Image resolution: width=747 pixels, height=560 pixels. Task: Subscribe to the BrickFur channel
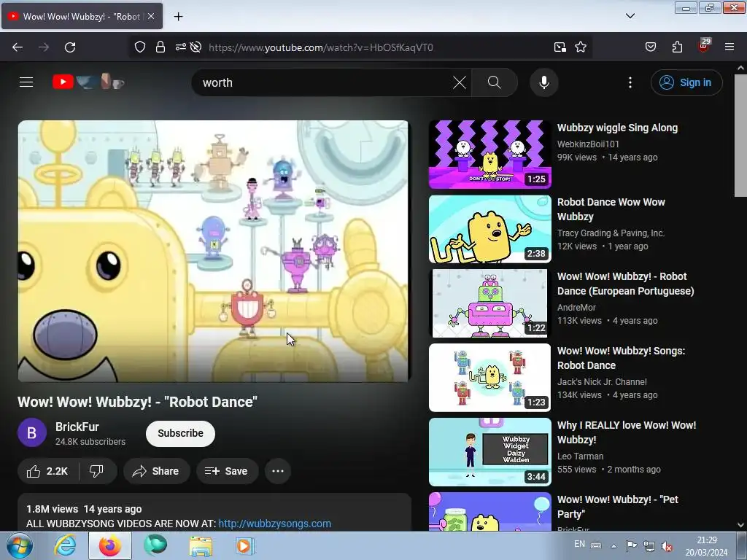pos(181,433)
